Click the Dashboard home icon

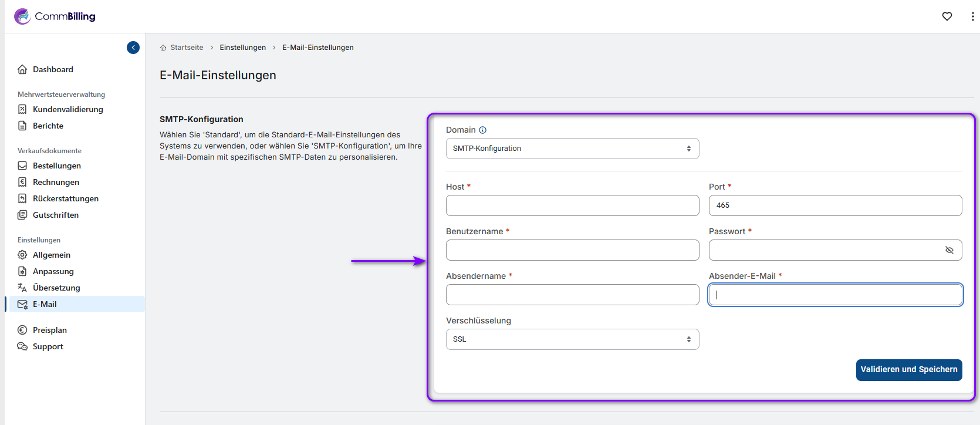22,69
